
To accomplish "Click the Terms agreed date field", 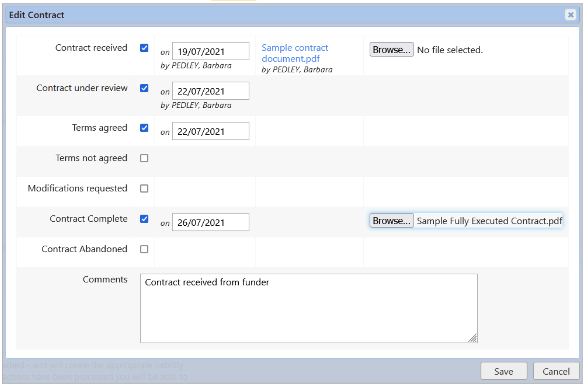I will point(210,131).
